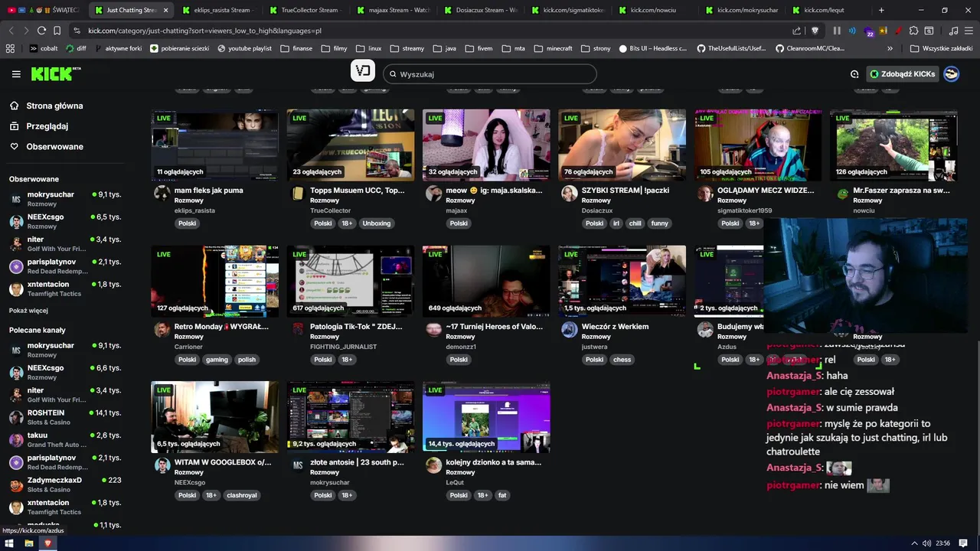
Task: Reload the page with the refresh icon
Action: pos(41,31)
